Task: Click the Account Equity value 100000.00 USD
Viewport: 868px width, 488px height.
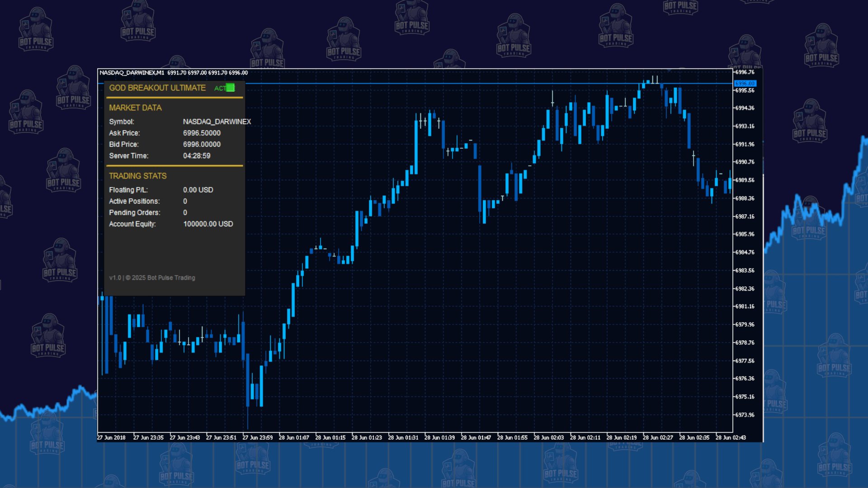Action: coord(208,224)
